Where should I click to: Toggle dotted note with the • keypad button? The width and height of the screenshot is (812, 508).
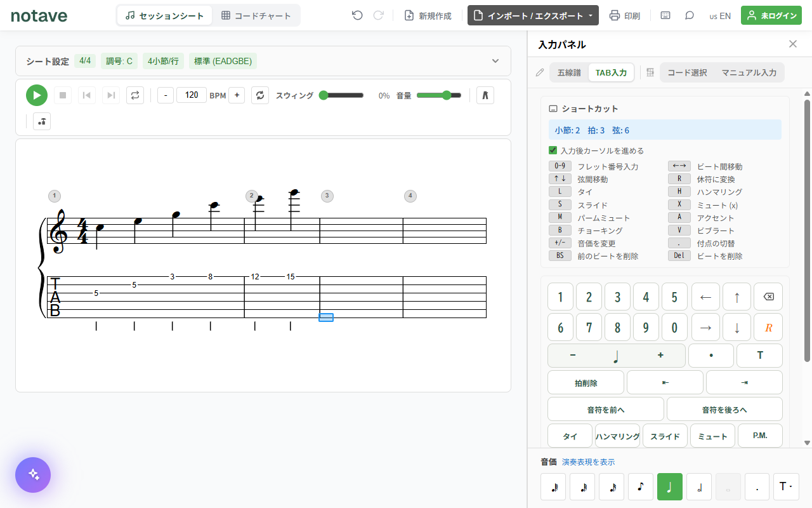(711, 356)
